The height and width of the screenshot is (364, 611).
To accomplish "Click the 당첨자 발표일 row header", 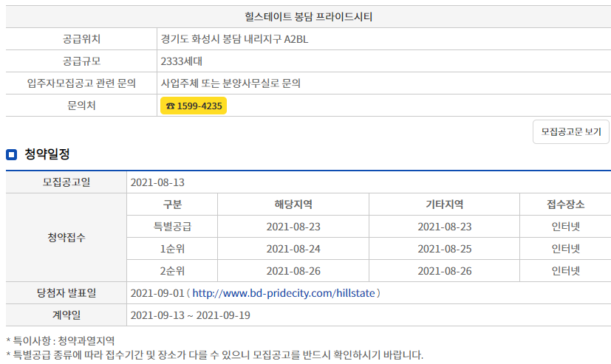I will [x=66, y=293].
